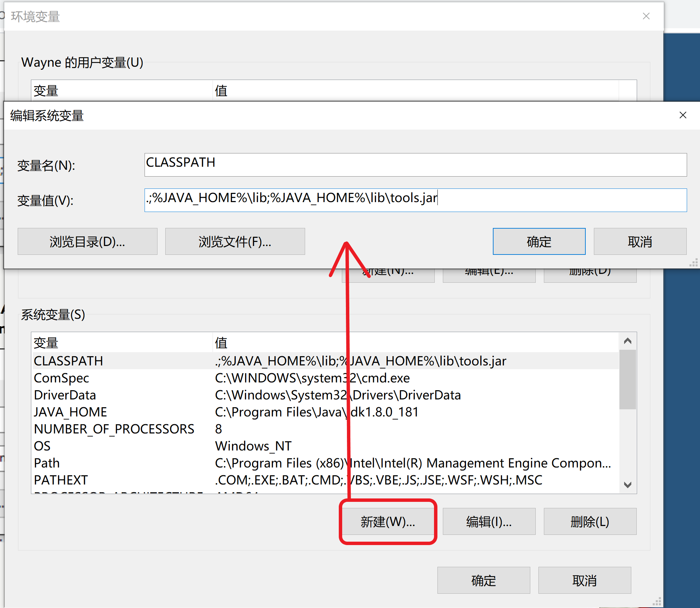This screenshot has height=608, width=700.
Task: Click bottom Cancel (取消) of environment variables
Action: (x=584, y=580)
